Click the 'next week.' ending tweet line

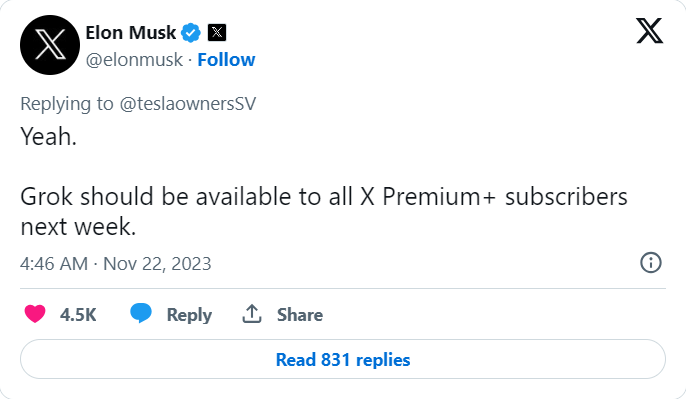(x=78, y=227)
